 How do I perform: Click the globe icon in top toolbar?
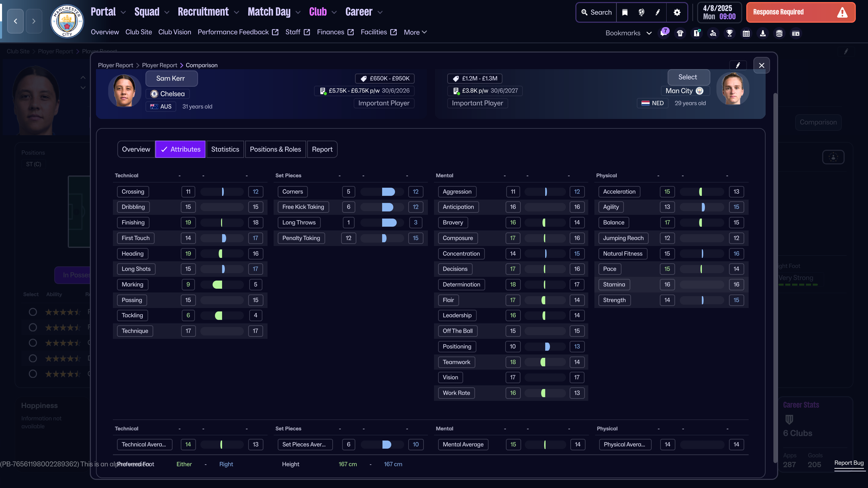click(641, 12)
